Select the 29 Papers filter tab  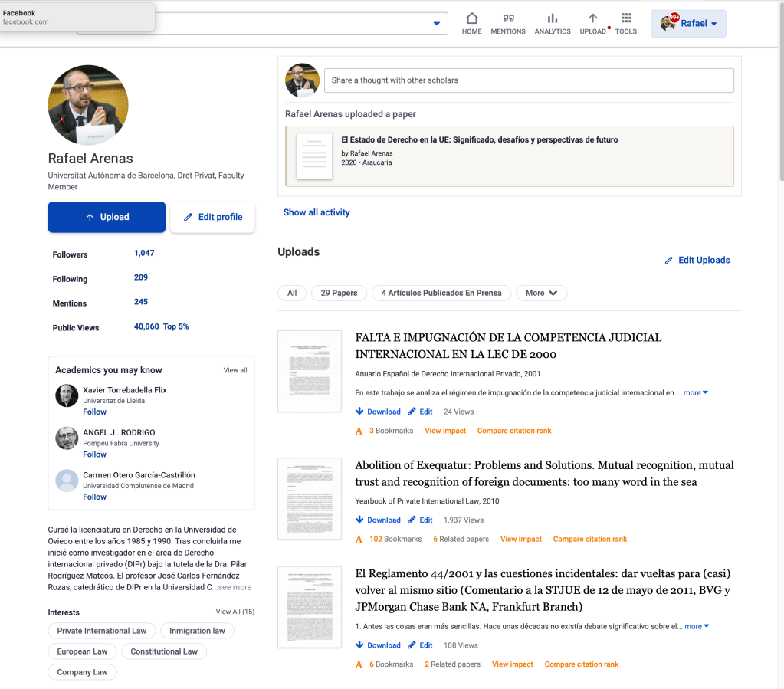[x=339, y=293]
